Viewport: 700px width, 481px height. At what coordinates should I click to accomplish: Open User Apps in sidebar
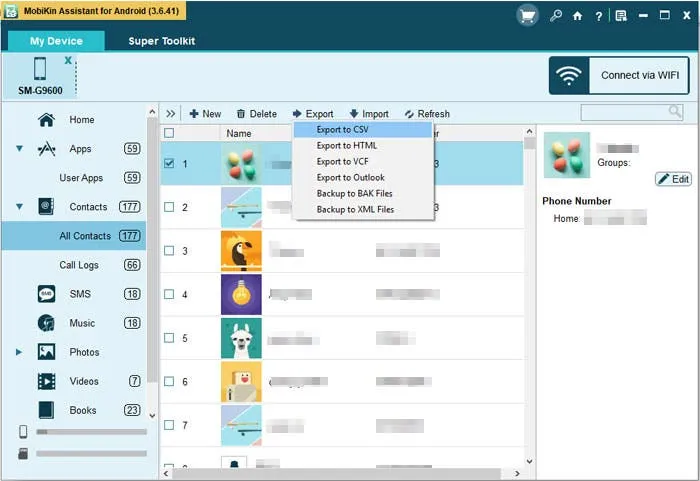pos(81,178)
